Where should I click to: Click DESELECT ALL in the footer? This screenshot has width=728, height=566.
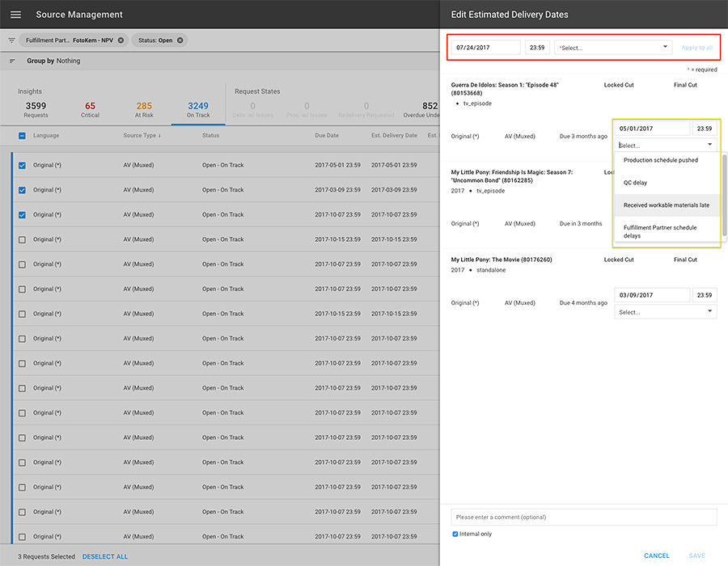click(x=105, y=556)
